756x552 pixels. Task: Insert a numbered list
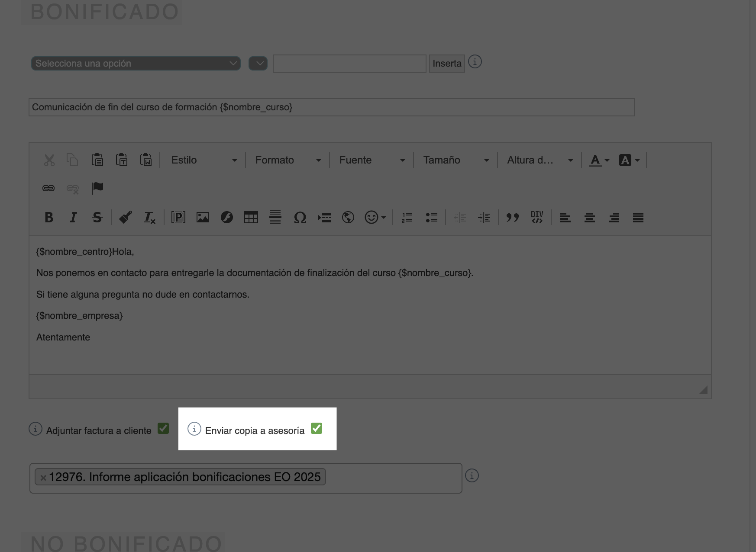click(407, 217)
